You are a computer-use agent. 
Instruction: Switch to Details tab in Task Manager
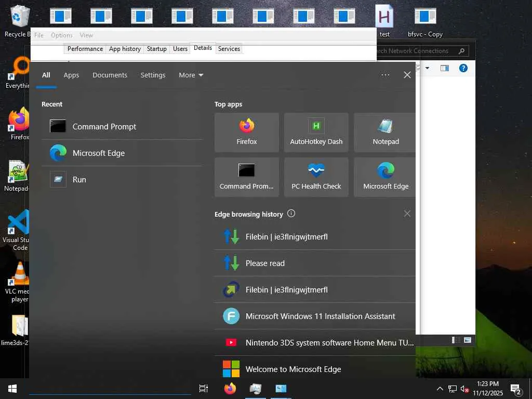pos(203,48)
